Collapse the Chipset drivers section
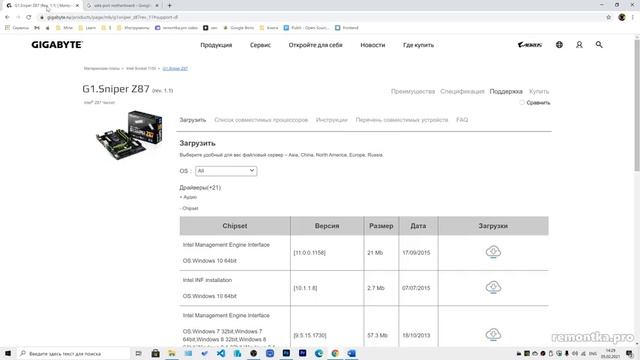This screenshot has height=360, width=640. point(189,208)
